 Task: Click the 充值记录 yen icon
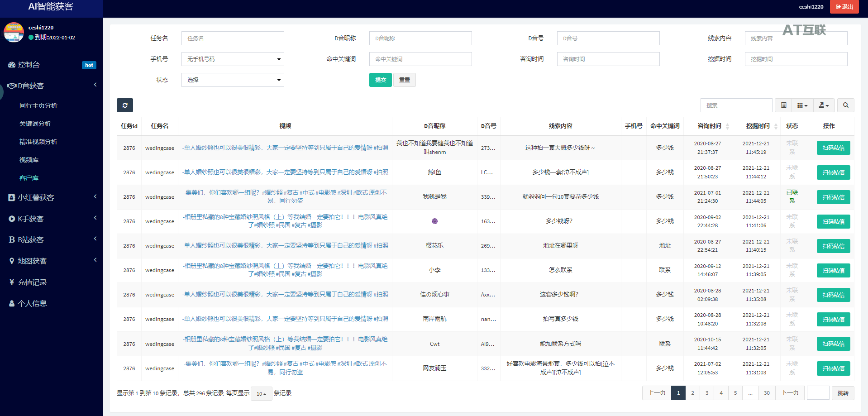click(x=12, y=282)
